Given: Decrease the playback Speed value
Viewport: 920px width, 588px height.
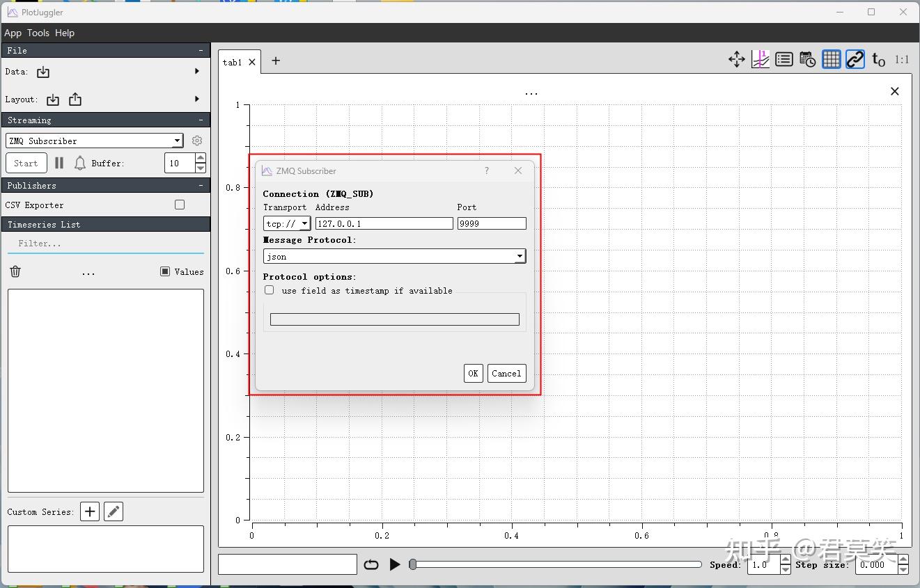Looking at the screenshot, I should [786, 569].
